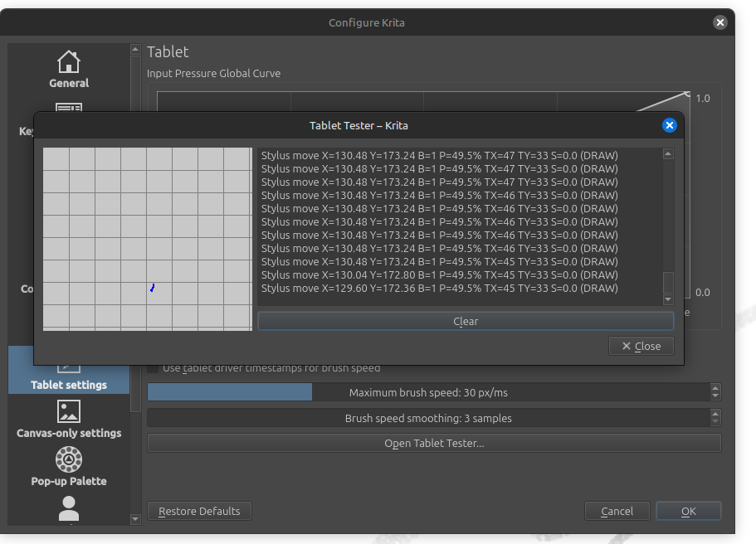Click the Open Tablet Tester button

click(434, 443)
